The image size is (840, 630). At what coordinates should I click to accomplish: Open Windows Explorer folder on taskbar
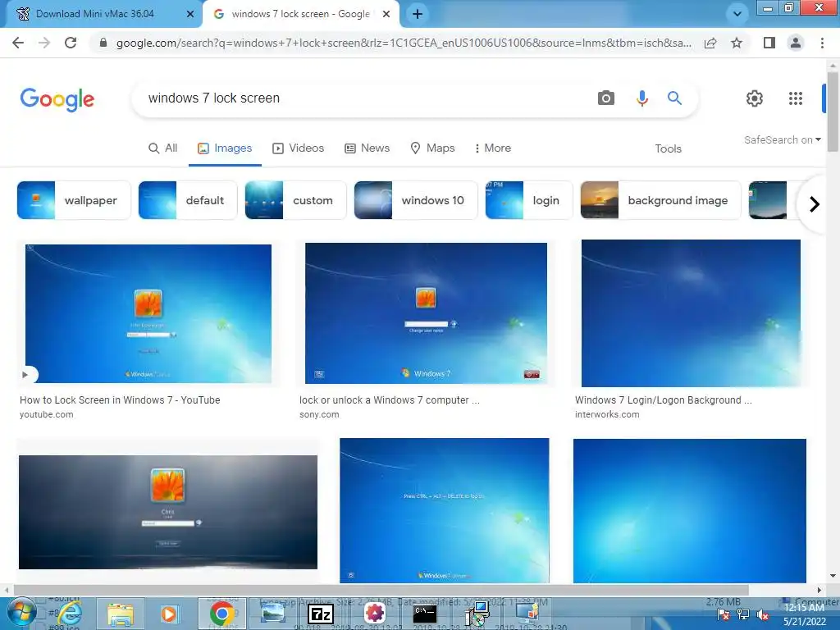pos(121,614)
